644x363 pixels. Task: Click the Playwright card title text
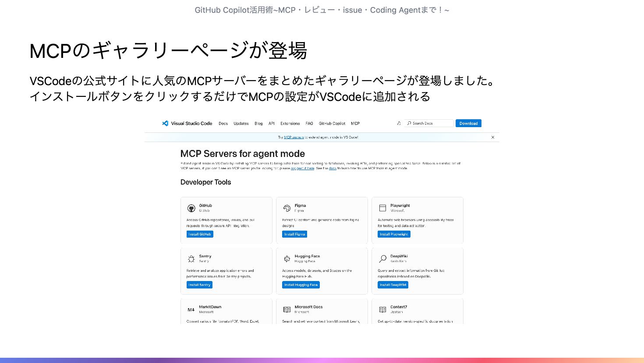400,205
